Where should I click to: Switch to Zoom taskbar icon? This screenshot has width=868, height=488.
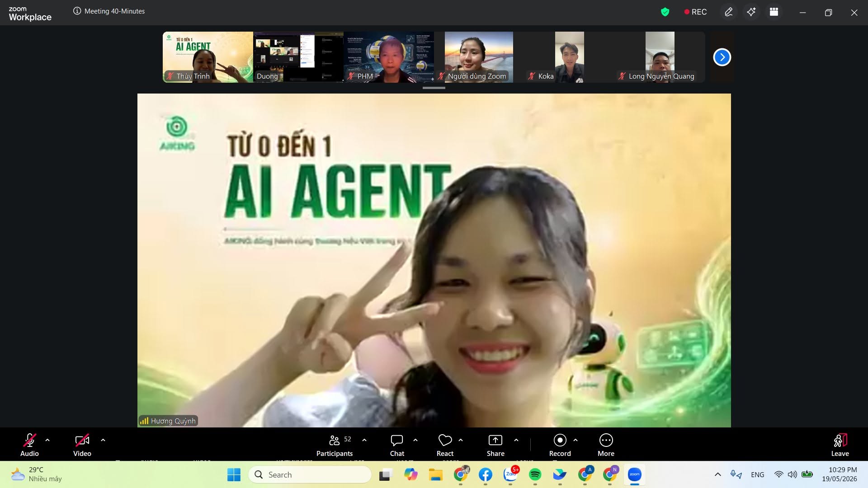[635, 474]
